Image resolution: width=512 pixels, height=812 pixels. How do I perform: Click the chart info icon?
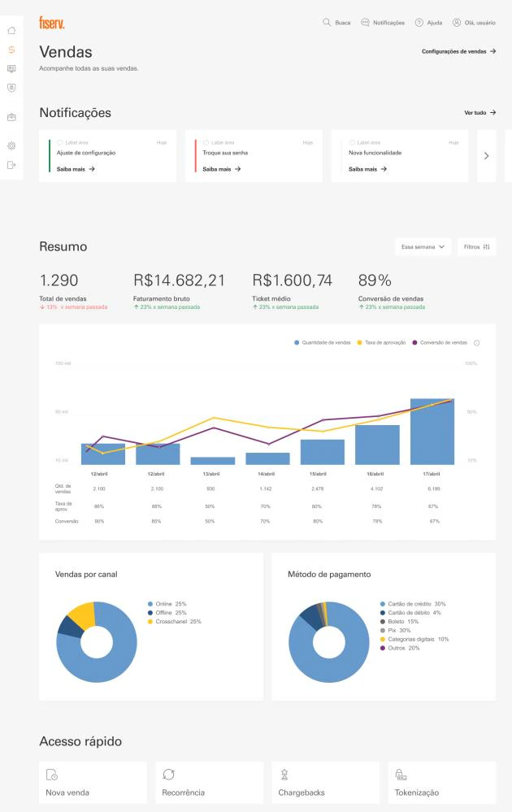(477, 343)
